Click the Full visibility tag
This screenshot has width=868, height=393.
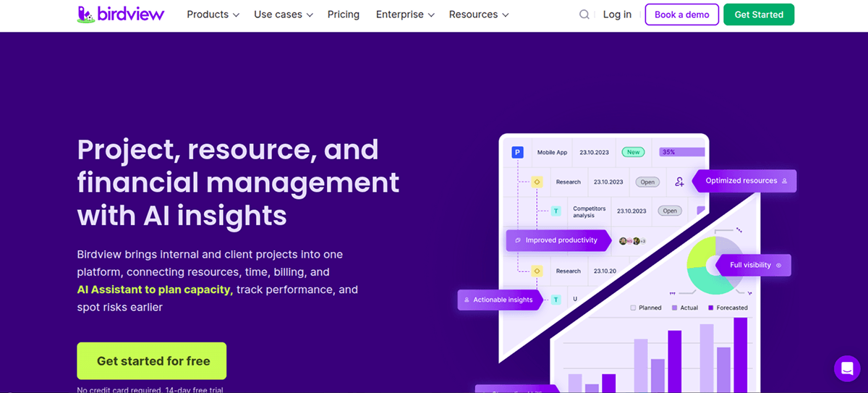(x=753, y=265)
